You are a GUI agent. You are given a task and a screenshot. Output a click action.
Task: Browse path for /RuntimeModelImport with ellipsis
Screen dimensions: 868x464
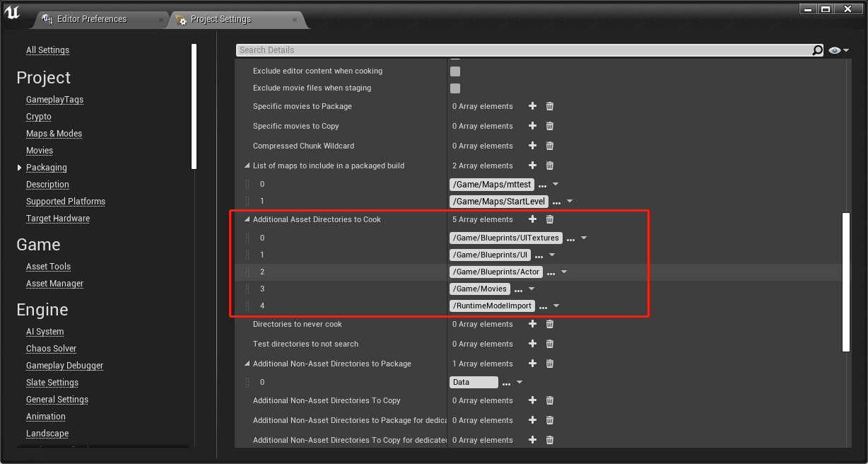pyautogui.click(x=543, y=306)
